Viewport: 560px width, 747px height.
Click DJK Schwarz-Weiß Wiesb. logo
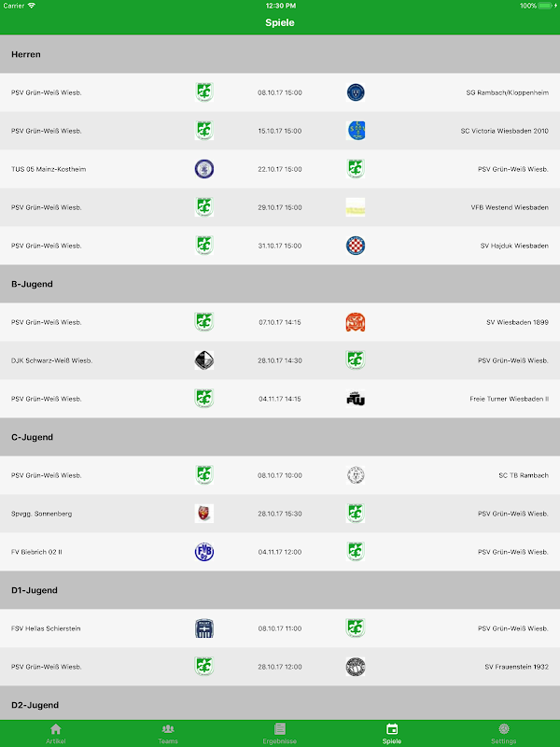[204, 360]
